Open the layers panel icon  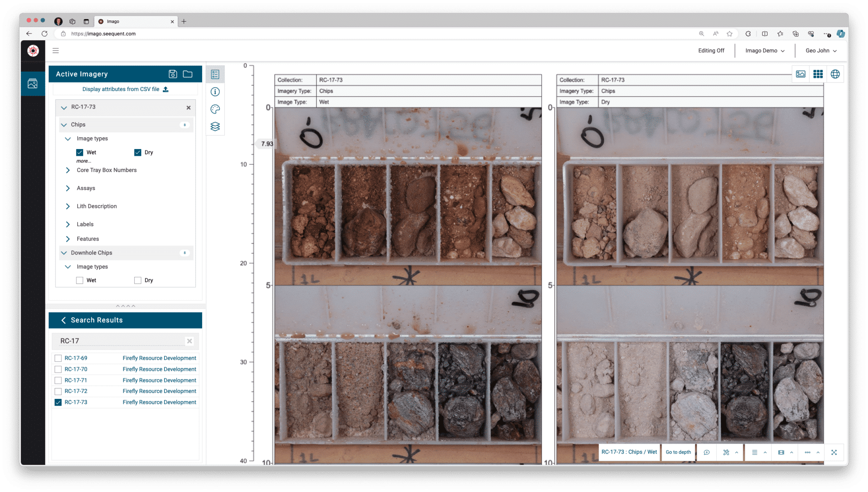tap(215, 126)
